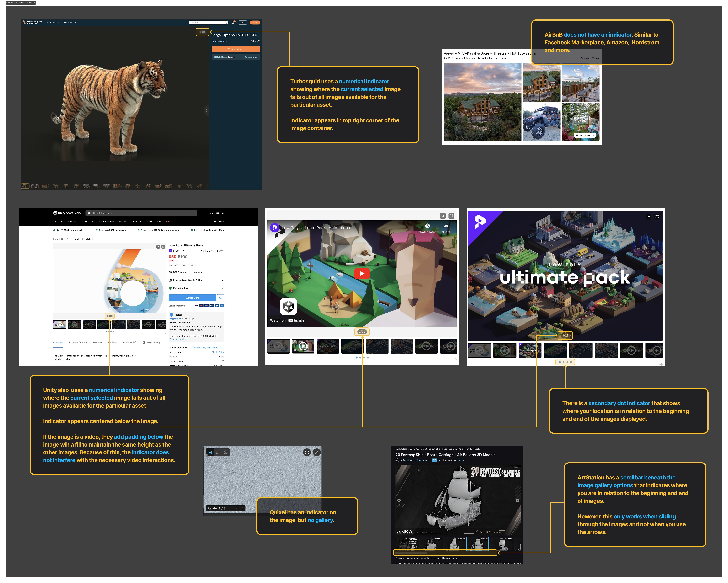Open the Unity account profile icon

click(223, 213)
